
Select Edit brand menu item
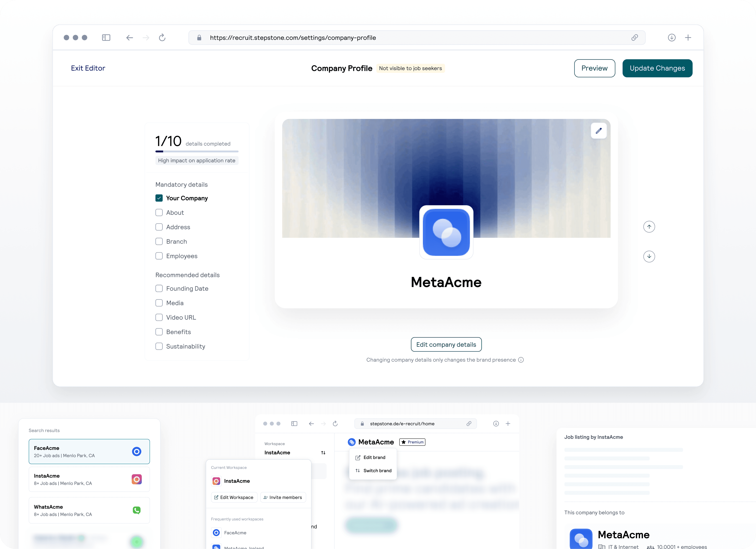tap(374, 457)
